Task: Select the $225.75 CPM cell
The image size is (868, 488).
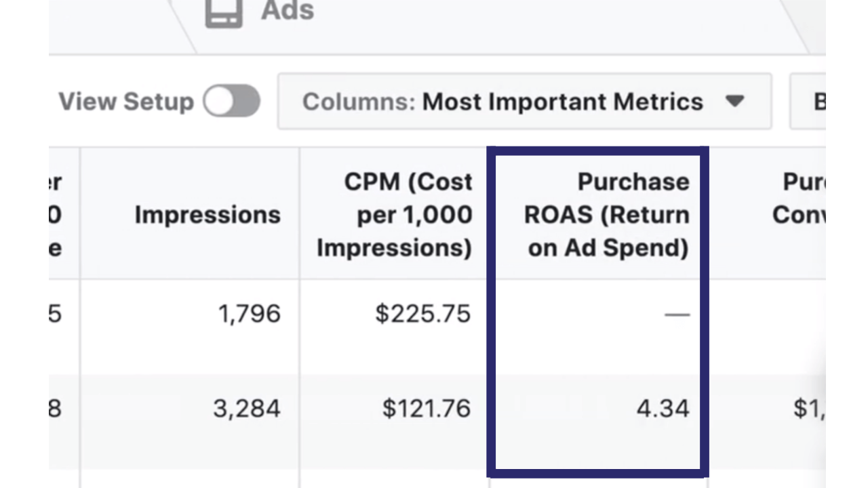Action: [422, 314]
